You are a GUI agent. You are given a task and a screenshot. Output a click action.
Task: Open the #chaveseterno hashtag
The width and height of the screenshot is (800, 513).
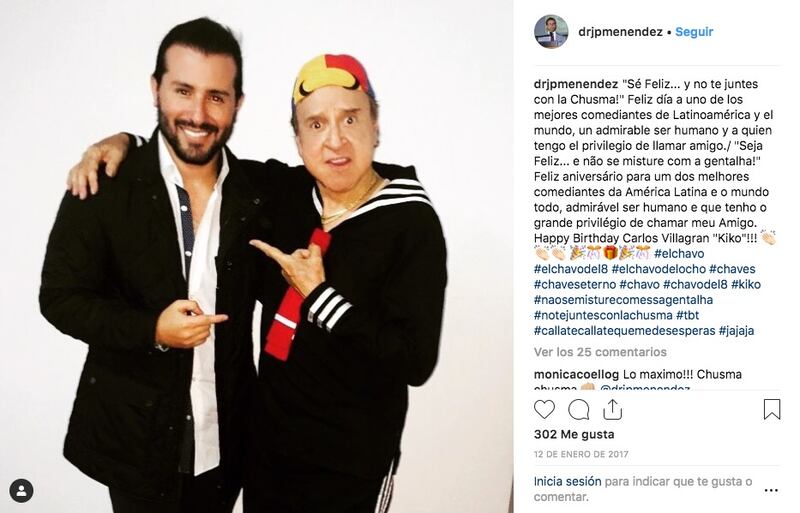(574, 284)
